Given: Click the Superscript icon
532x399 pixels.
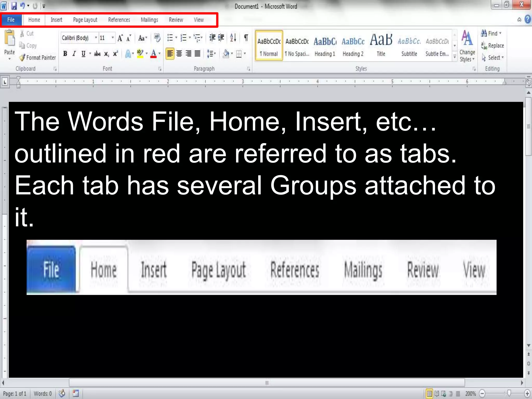Looking at the screenshot, I should (115, 54).
